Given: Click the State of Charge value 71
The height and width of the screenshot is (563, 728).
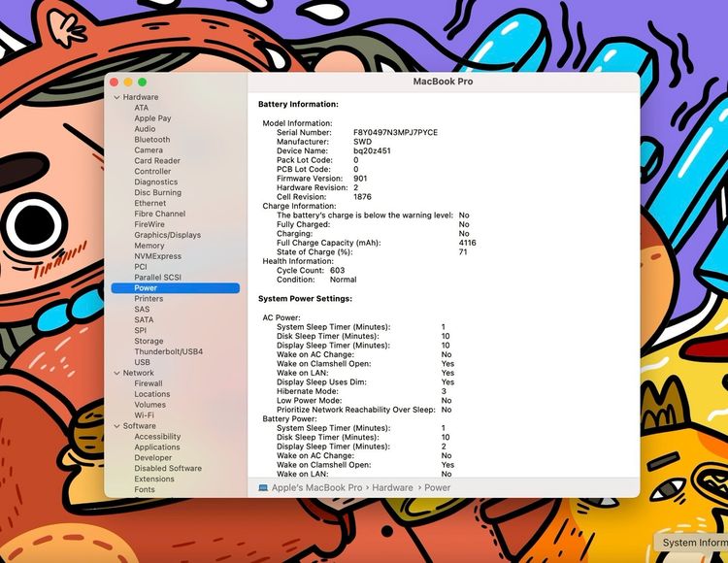Looking at the screenshot, I should pyautogui.click(x=463, y=252).
